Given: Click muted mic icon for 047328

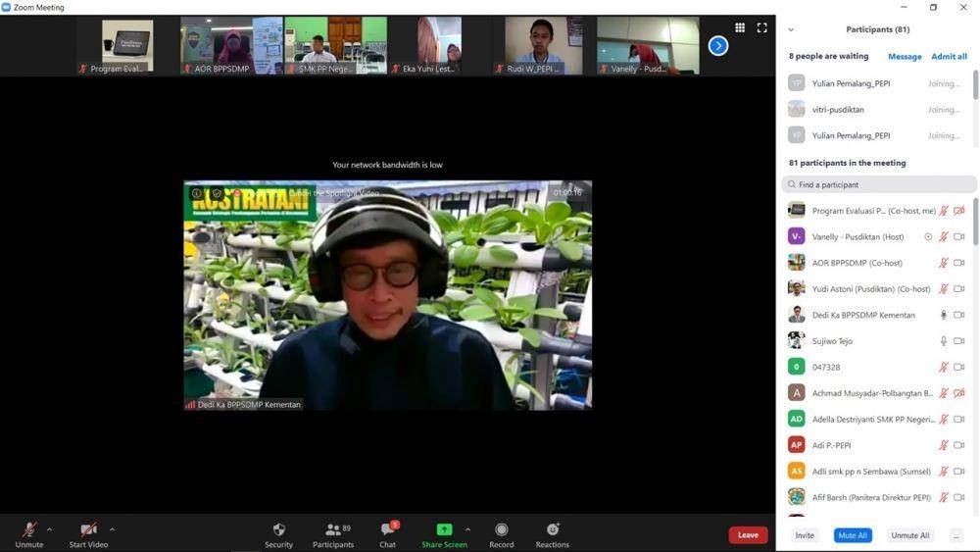Looking at the screenshot, I should [944, 367].
